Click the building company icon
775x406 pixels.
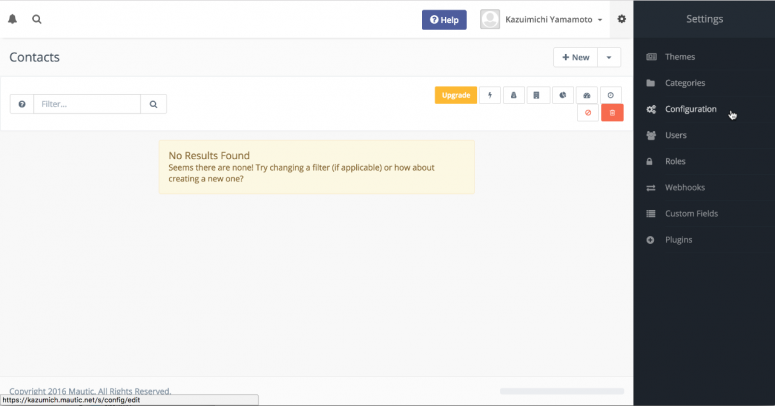[537, 95]
